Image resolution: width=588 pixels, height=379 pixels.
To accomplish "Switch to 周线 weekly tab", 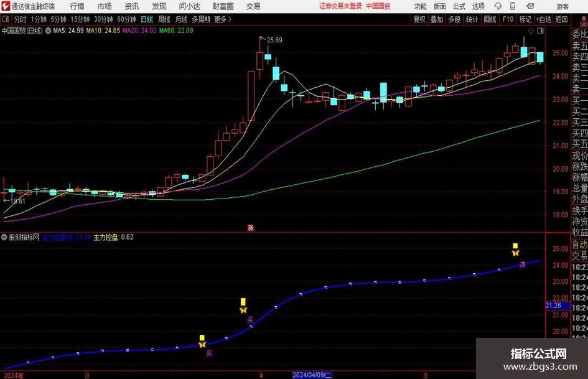I will click(164, 19).
